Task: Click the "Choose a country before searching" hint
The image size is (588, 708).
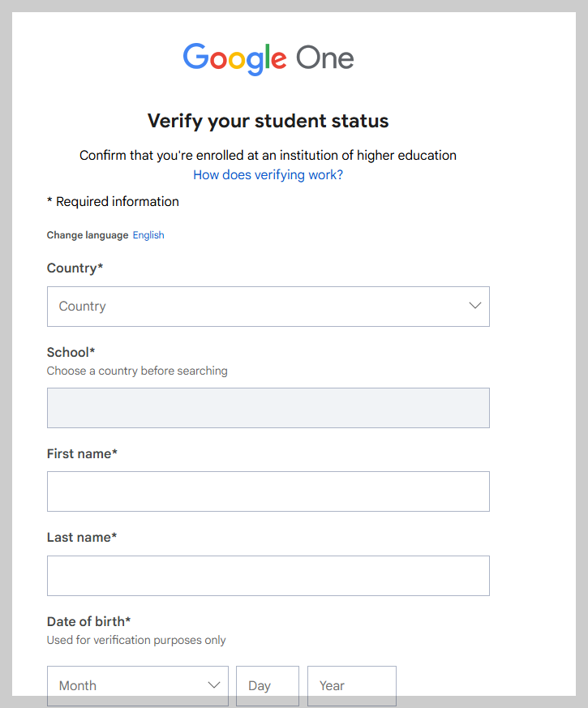Action: tap(137, 371)
